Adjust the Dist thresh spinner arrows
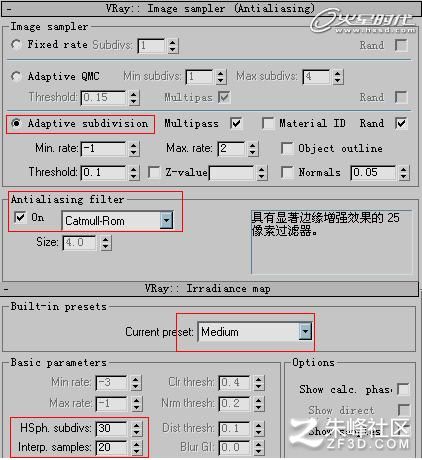The image size is (422, 460). (259, 429)
